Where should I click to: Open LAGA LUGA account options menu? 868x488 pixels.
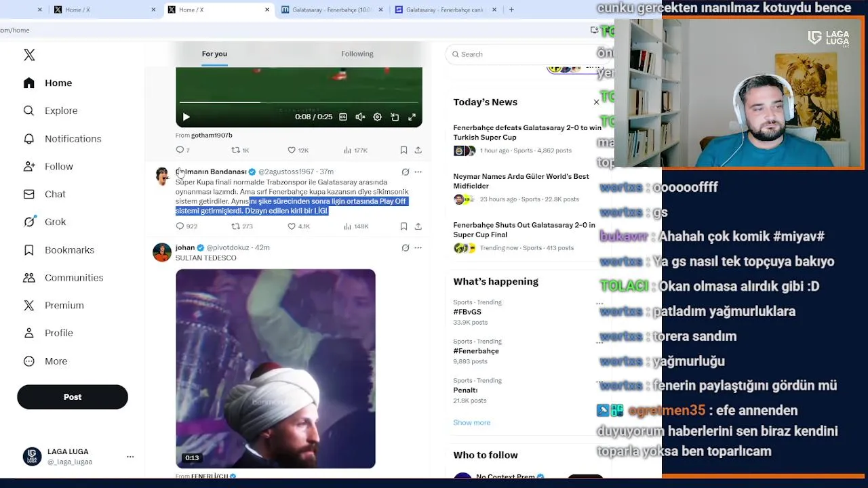pyautogui.click(x=130, y=457)
